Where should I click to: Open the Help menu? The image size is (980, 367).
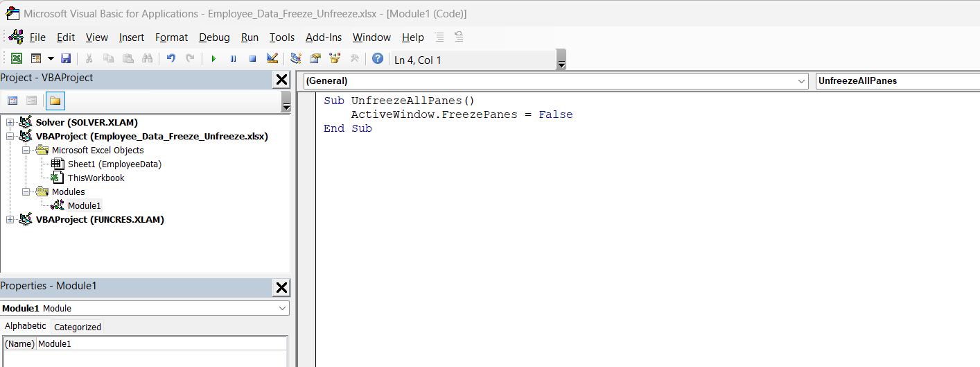tap(412, 37)
